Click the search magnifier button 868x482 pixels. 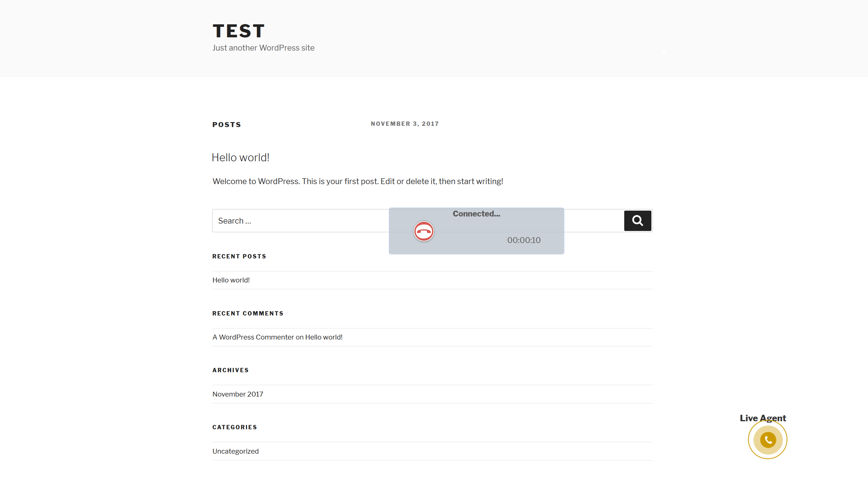coord(637,220)
